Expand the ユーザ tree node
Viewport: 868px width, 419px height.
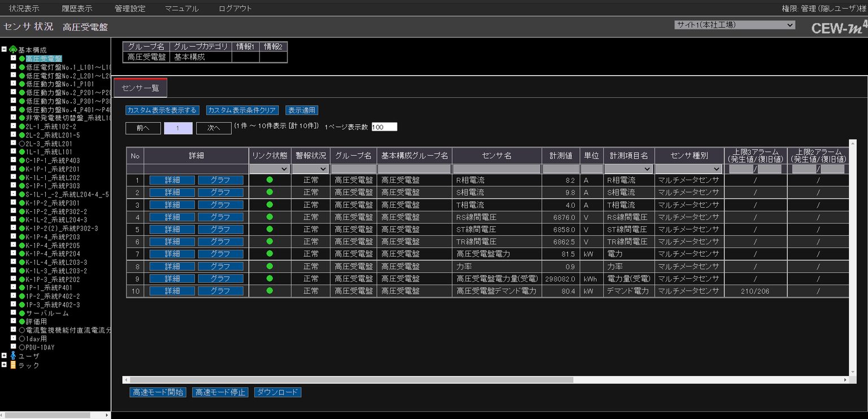click(x=4, y=356)
